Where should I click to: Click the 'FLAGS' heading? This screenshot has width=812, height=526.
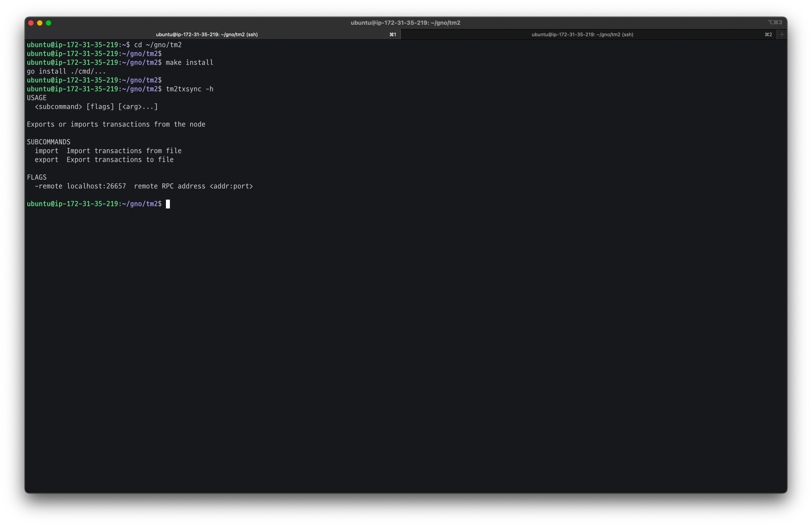37,177
